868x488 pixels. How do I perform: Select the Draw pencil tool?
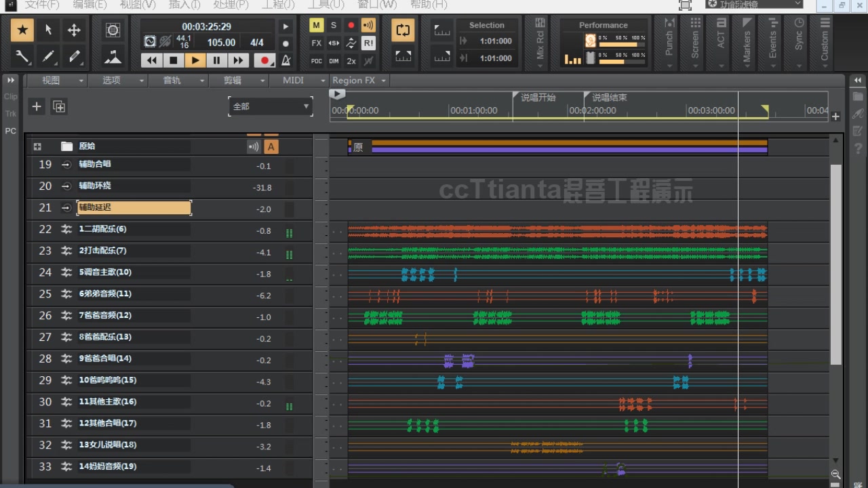pyautogui.click(x=48, y=56)
